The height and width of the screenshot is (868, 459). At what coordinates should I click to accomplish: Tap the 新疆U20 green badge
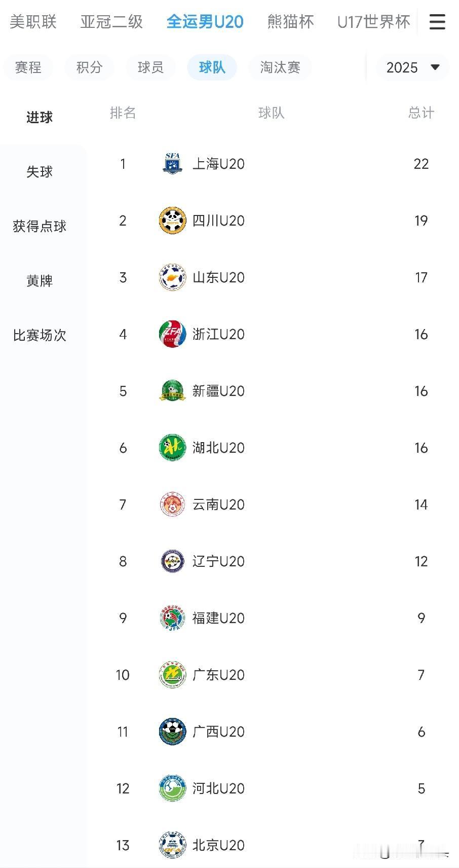coord(172,391)
